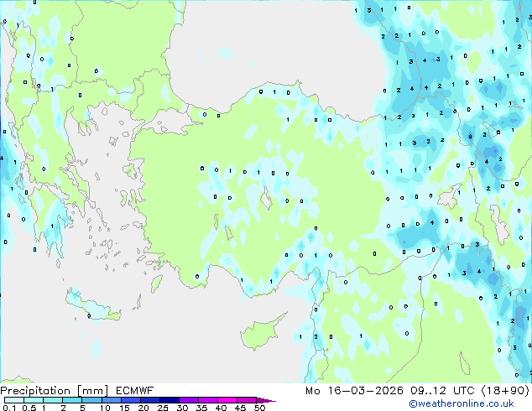Click the '09..12 UTC' time text
The image size is (532, 411).
(x=442, y=391)
